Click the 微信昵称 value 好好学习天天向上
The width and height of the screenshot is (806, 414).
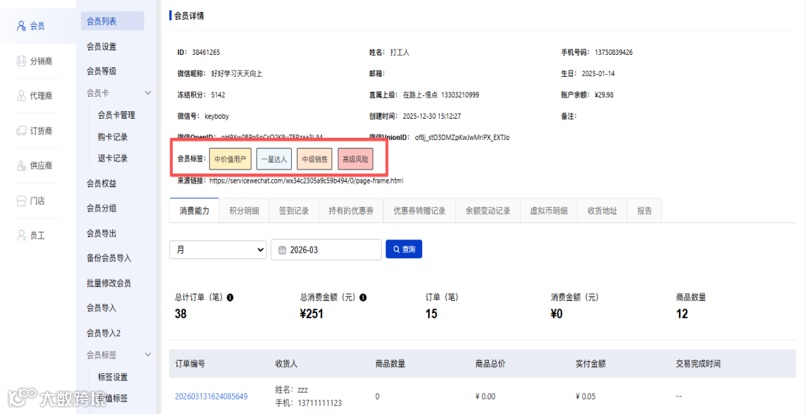[237, 74]
